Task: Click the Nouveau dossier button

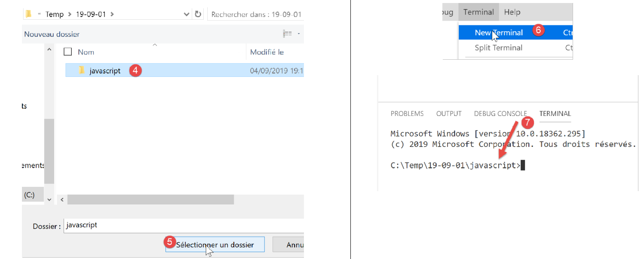Action: pos(52,34)
